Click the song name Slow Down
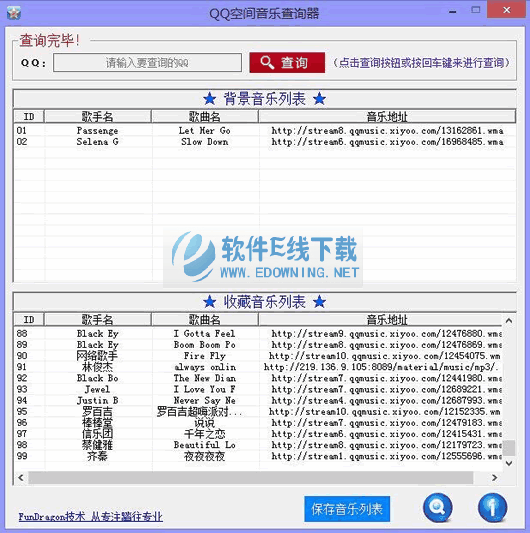 [x=205, y=142]
